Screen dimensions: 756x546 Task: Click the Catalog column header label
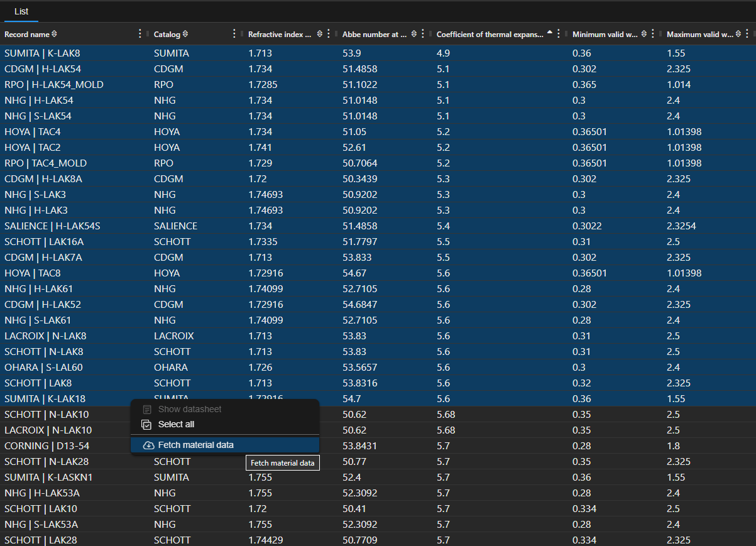coord(167,34)
